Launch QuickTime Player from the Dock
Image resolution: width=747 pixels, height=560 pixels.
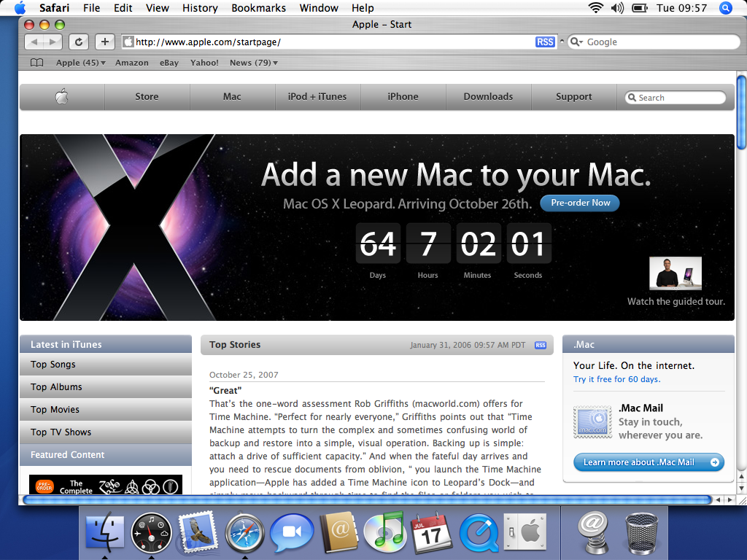479,533
